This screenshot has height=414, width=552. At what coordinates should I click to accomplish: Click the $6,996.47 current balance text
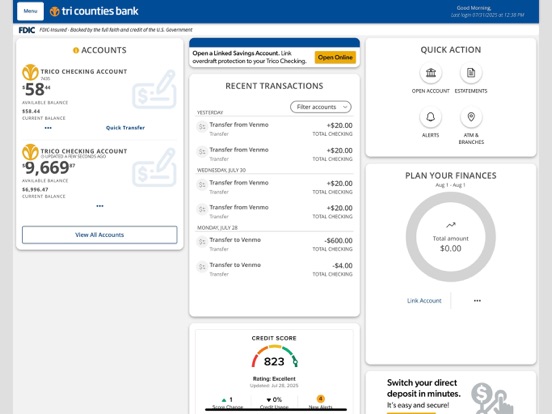coord(35,189)
